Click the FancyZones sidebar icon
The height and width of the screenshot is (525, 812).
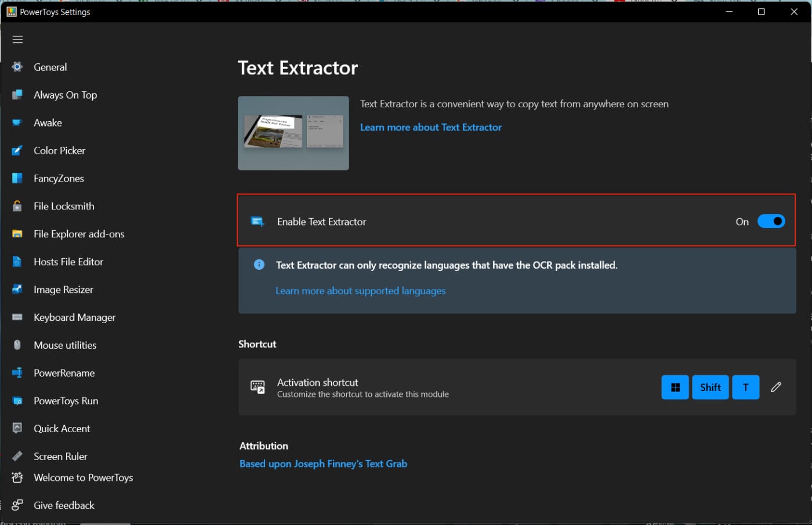point(17,179)
